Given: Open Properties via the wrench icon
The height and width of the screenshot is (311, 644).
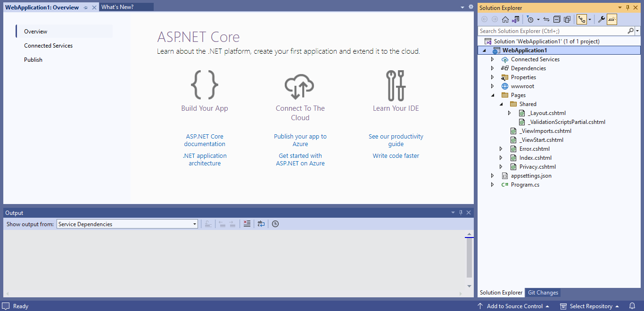Looking at the screenshot, I should click(x=601, y=19).
